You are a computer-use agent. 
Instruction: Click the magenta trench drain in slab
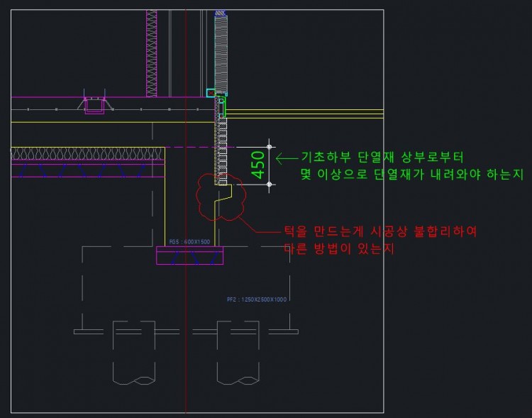(x=95, y=106)
